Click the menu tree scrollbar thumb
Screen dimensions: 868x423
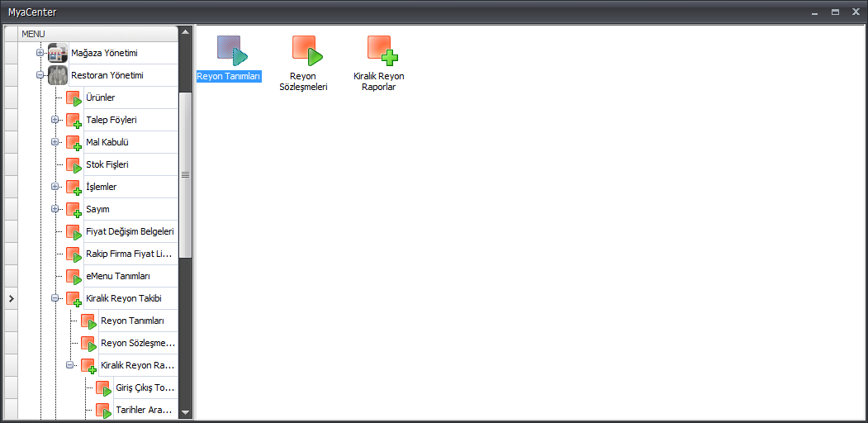[x=186, y=175]
